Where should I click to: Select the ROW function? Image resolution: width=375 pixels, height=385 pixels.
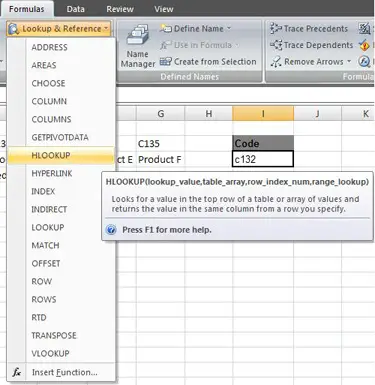point(61,281)
